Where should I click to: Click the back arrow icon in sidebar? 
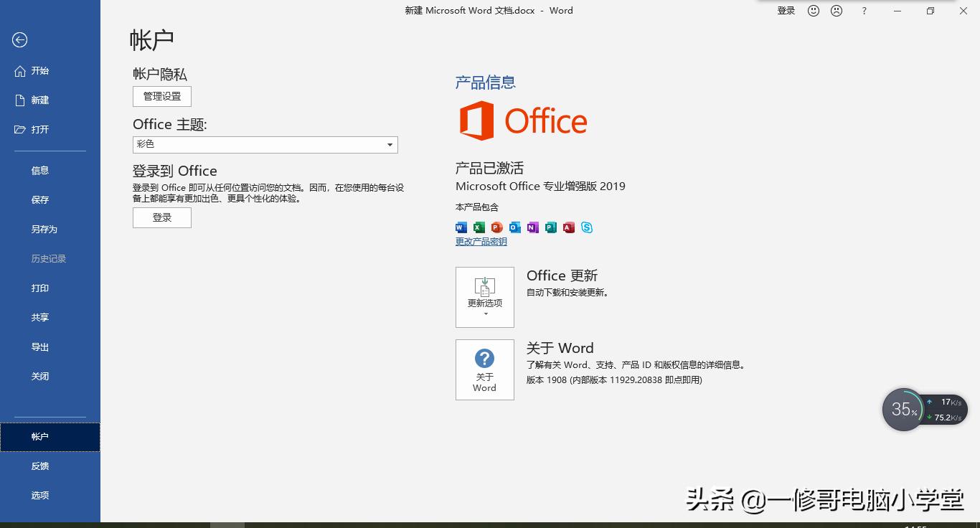(x=20, y=40)
